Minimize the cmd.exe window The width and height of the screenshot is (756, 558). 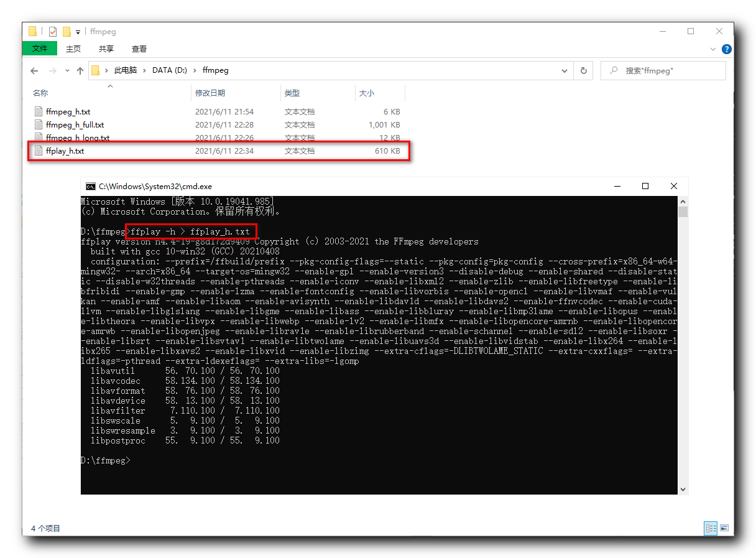pos(617,186)
